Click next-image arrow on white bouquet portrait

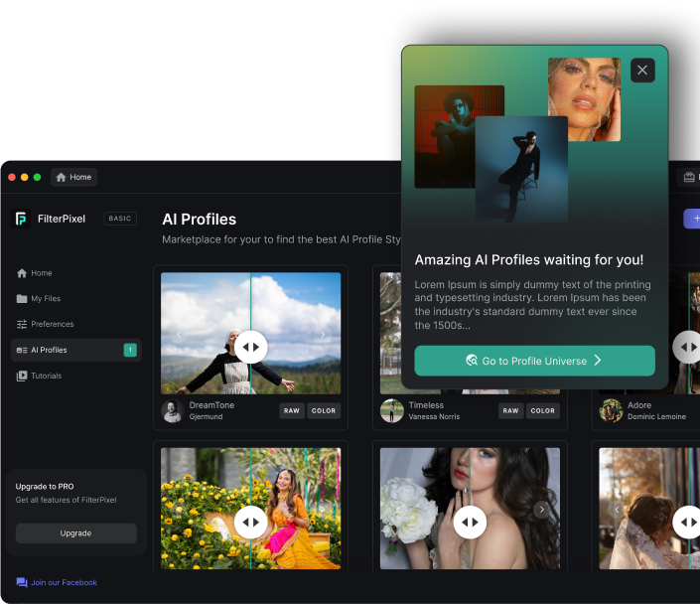click(541, 510)
